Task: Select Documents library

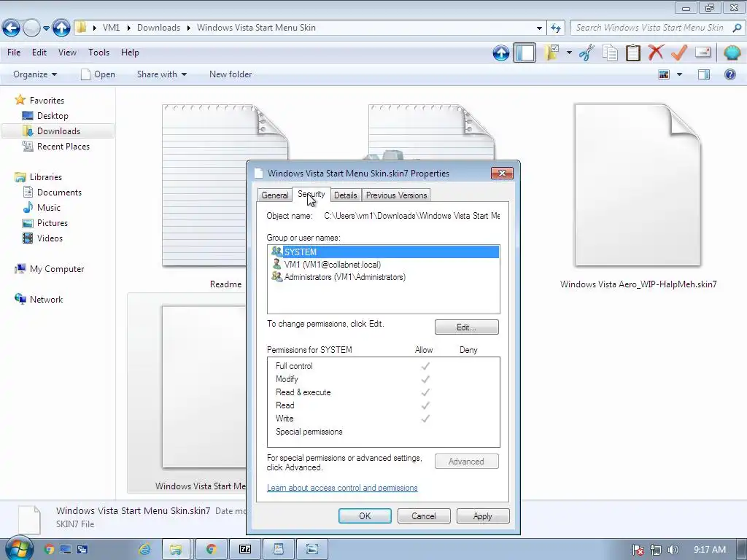Action: tap(59, 192)
